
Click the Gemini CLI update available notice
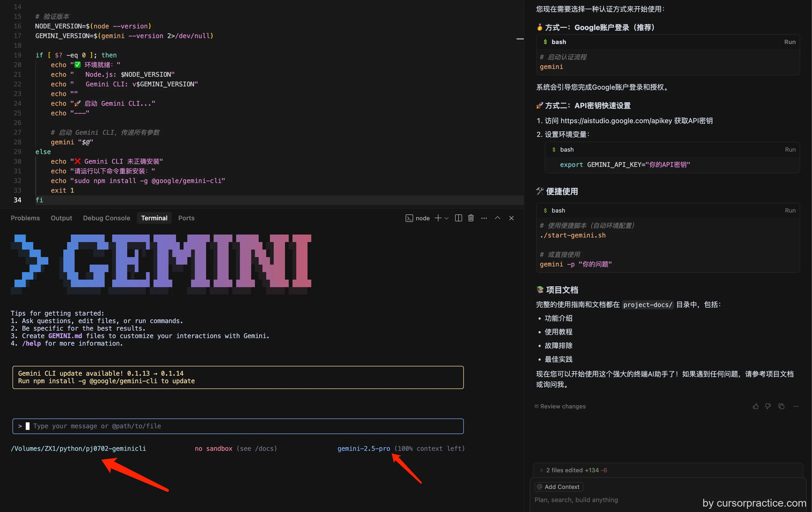pos(238,377)
